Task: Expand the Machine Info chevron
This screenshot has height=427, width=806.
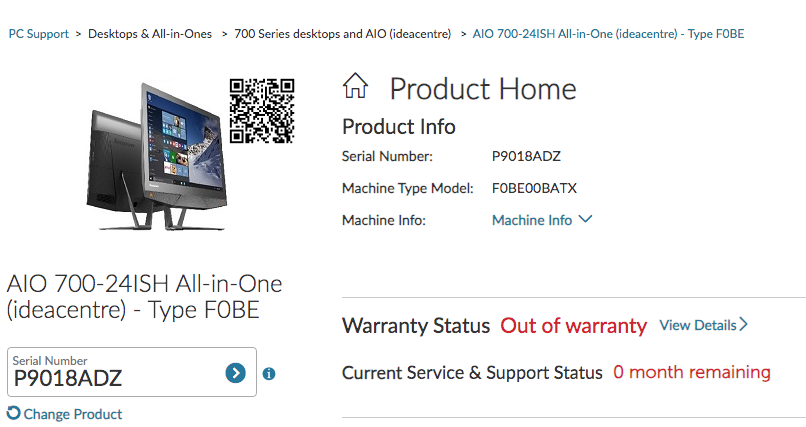Action: [586, 219]
